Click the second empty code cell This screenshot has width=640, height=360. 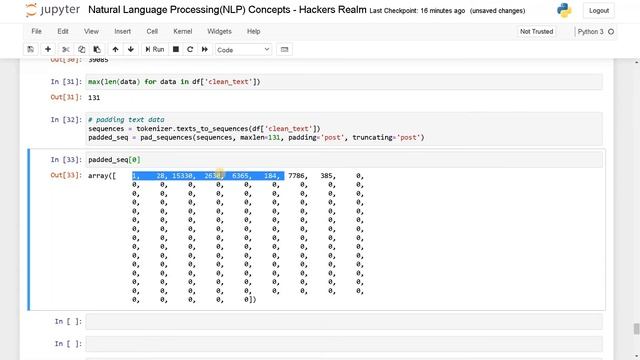pyautogui.click(x=344, y=344)
